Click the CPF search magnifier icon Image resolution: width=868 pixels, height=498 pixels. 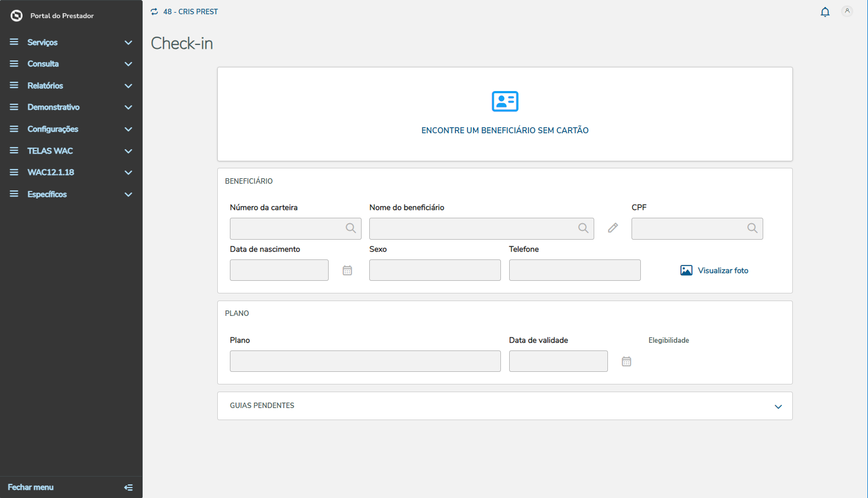[x=752, y=228]
